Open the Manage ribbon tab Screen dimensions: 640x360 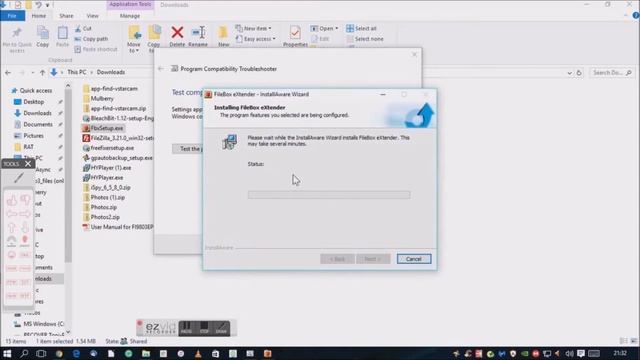click(x=130, y=16)
